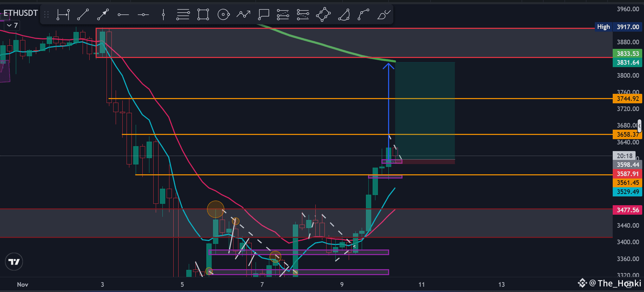Click date 3 on the time axis
Screen dimensions: 644x292
coord(102,285)
